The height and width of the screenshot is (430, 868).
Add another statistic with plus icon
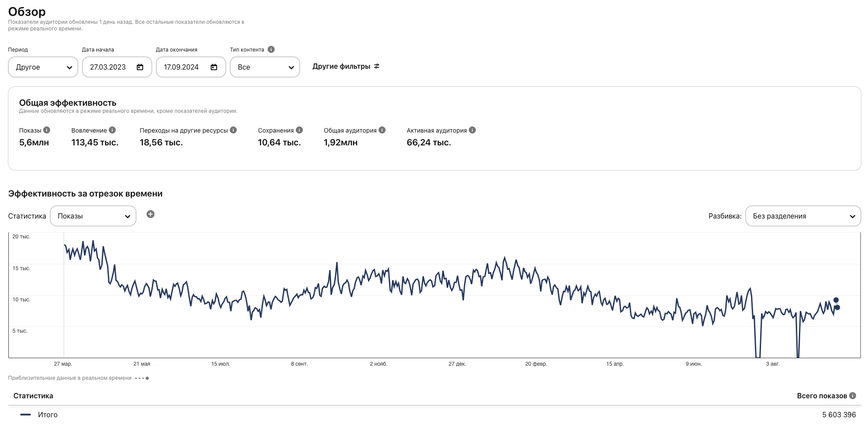(x=151, y=215)
